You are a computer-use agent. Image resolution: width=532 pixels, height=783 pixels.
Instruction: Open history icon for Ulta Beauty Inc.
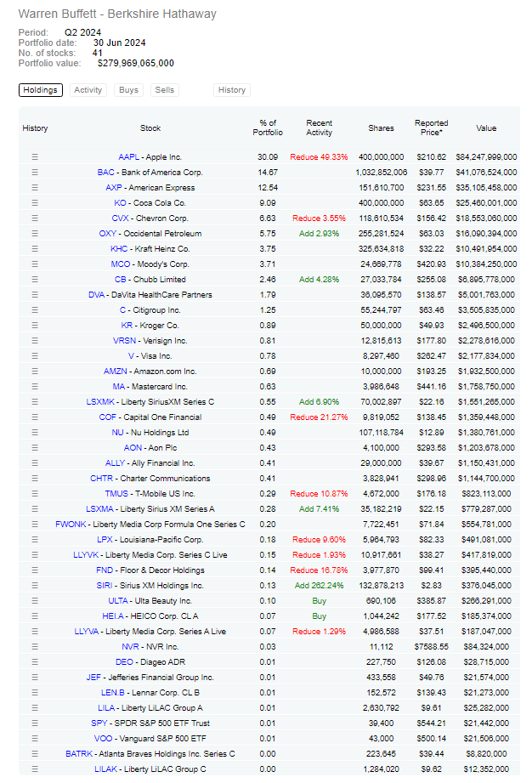click(x=35, y=601)
